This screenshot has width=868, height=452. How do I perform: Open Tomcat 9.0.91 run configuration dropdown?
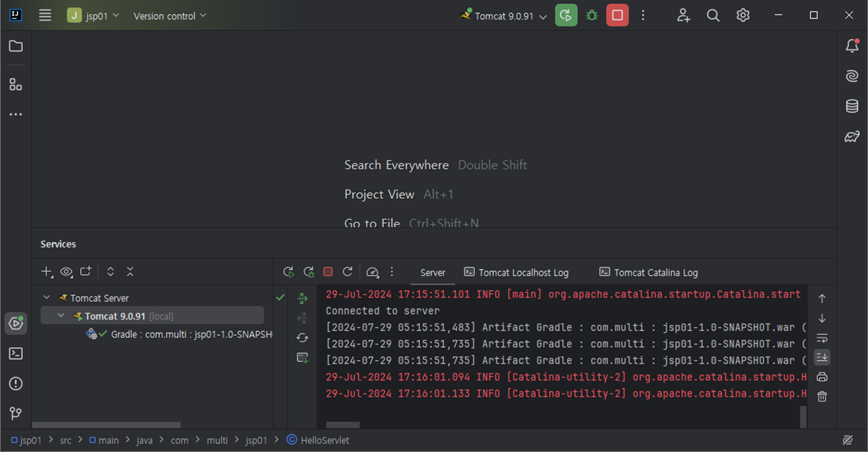(504, 16)
